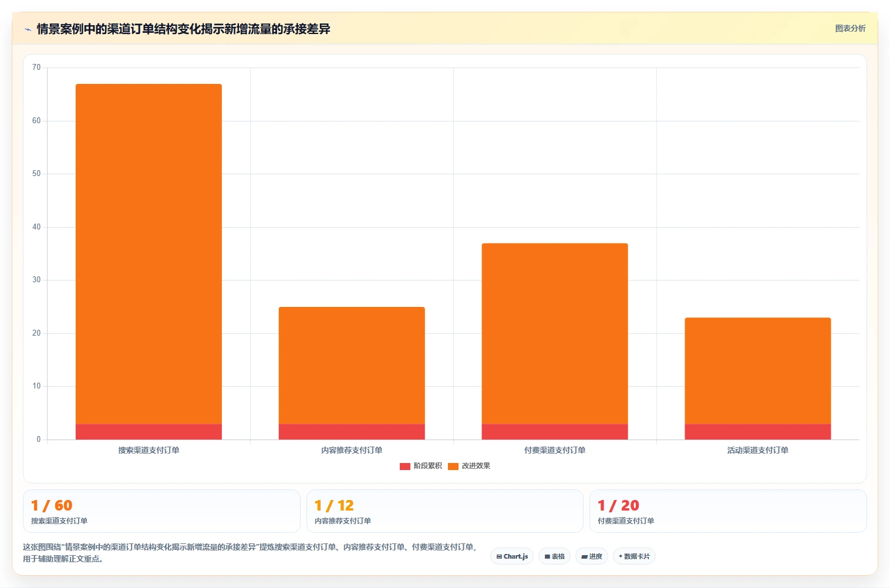Click the sparkle icon inside the 数据卡片 tag
Viewport: 890px width, 588px height.
point(621,556)
